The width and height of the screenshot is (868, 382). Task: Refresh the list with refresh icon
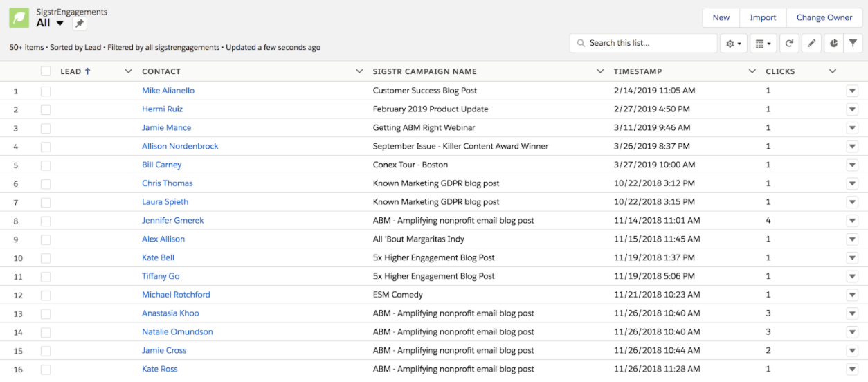coord(789,44)
